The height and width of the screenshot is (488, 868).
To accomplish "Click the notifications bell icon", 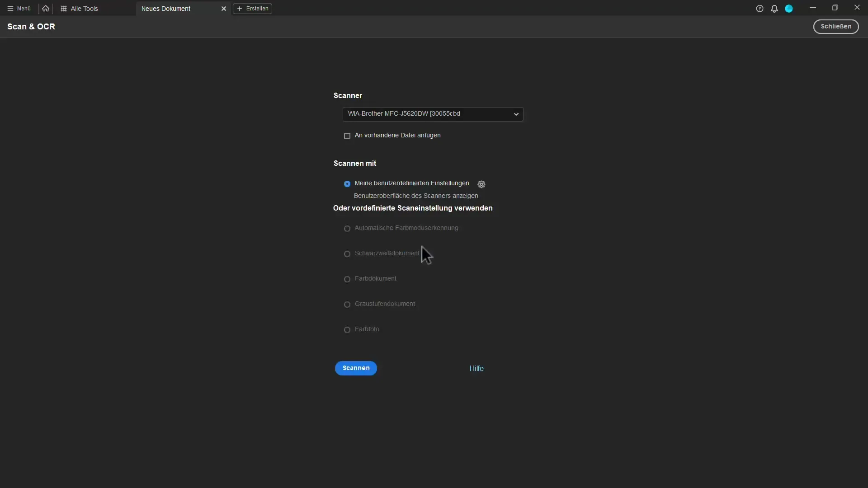I will tap(774, 8).
